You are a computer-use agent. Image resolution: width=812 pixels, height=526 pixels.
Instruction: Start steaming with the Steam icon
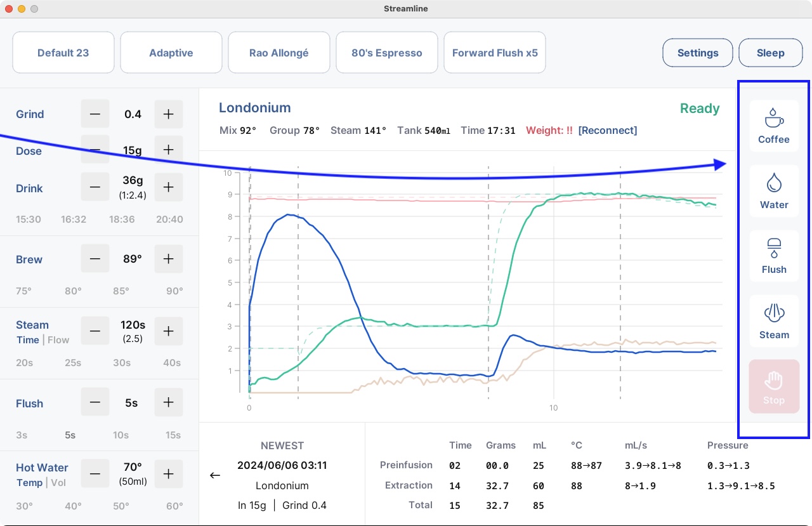(773, 321)
